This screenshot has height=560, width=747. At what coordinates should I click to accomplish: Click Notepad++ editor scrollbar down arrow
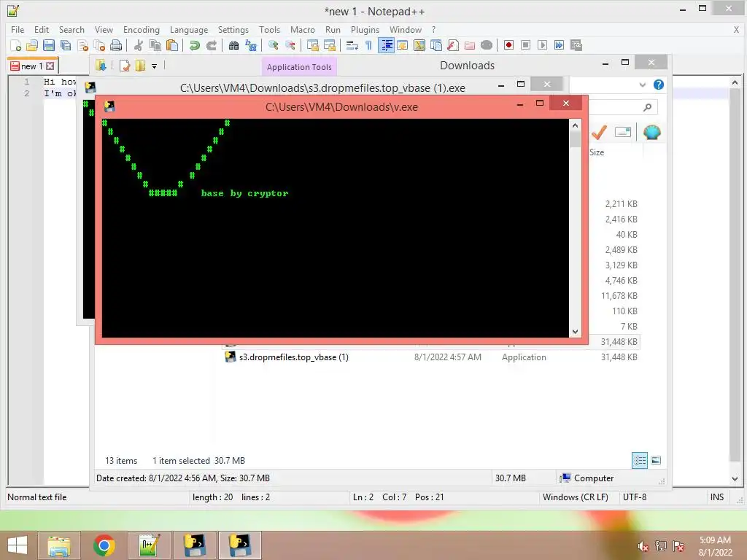[x=735, y=478]
